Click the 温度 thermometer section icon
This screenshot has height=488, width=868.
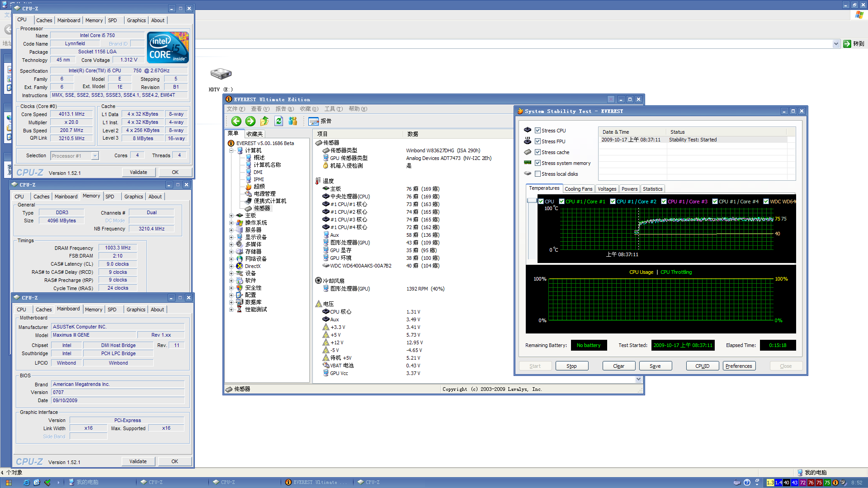(x=318, y=181)
